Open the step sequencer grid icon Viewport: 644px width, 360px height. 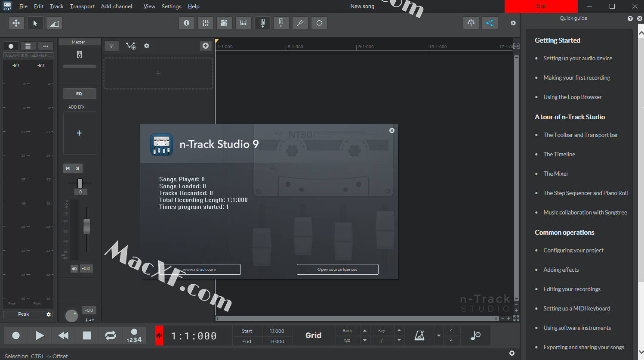click(224, 23)
